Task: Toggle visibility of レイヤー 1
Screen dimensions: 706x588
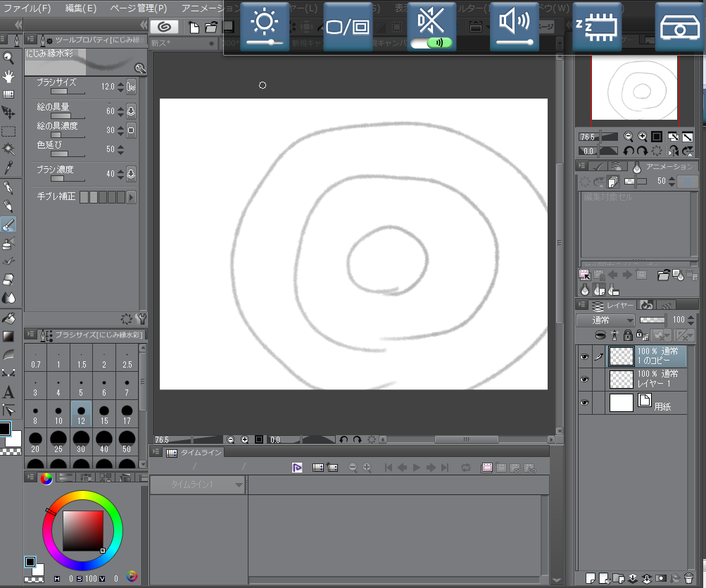Action: (584, 379)
